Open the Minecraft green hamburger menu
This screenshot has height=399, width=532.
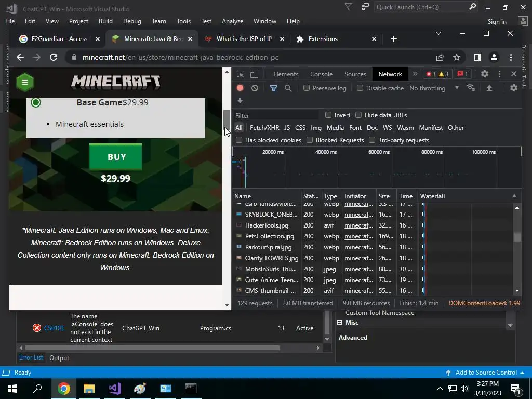tap(25, 82)
